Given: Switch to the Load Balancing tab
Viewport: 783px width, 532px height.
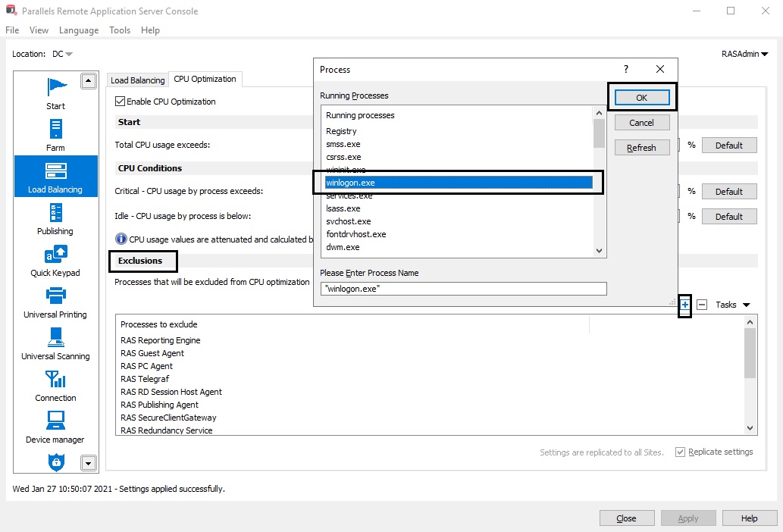Looking at the screenshot, I should tap(137, 80).
